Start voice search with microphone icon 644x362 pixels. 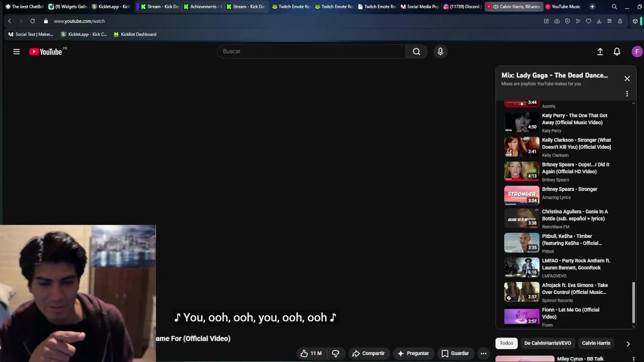[440, 51]
